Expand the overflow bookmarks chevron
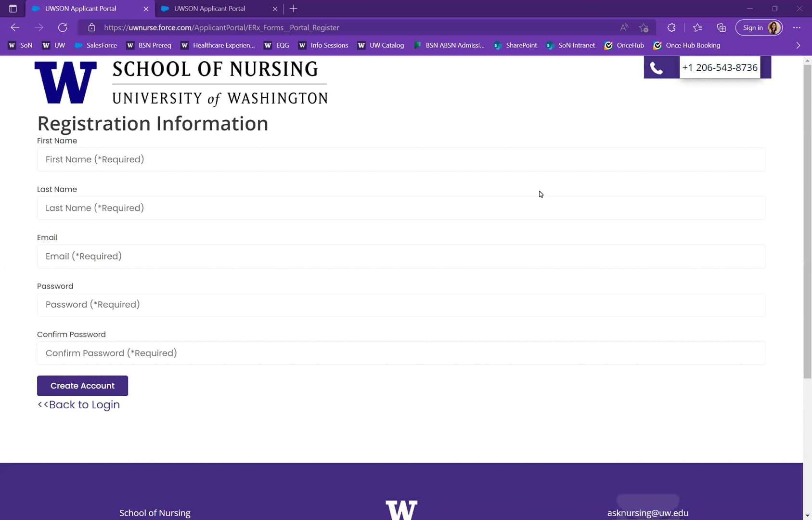This screenshot has height=520, width=812. tap(797, 45)
